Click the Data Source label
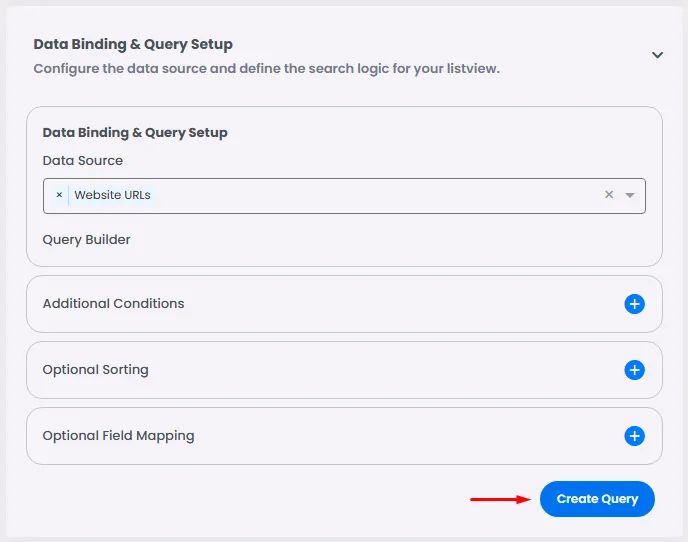The width and height of the screenshot is (688, 542). point(83,161)
